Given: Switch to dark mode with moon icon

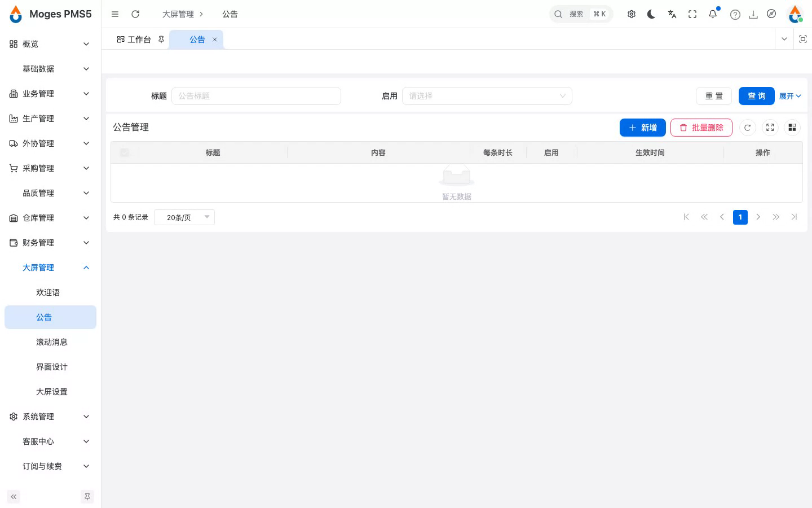Looking at the screenshot, I should pyautogui.click(x=651, y=14).
